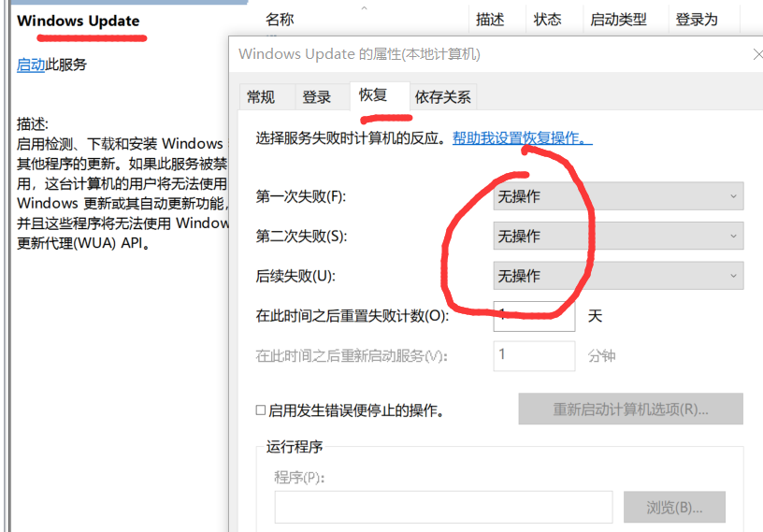Viewport: 763px width, 532px height.
Task: Click the 后续失败(U): label
Action: [x=295, y=277]
